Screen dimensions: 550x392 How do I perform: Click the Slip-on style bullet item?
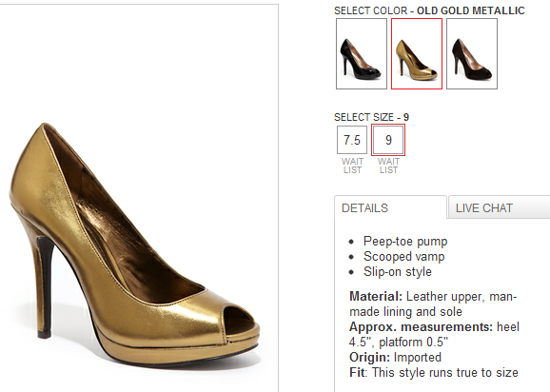coord(398,272)
